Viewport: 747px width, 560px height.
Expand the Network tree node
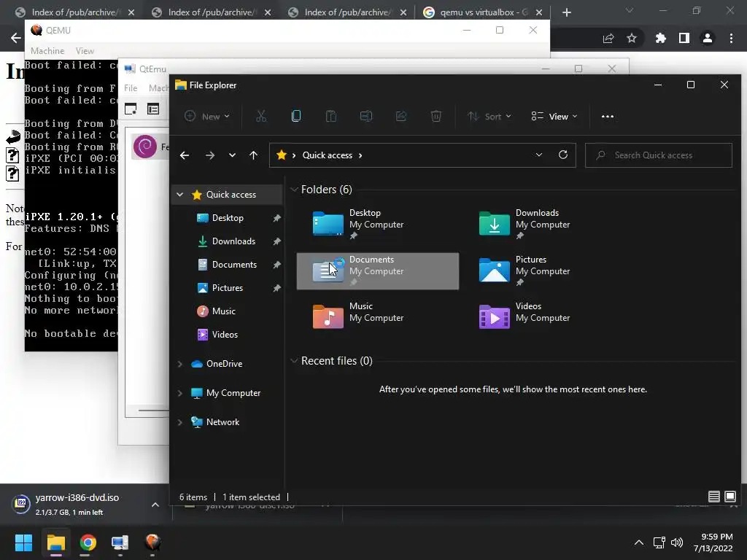click(179, 422)
